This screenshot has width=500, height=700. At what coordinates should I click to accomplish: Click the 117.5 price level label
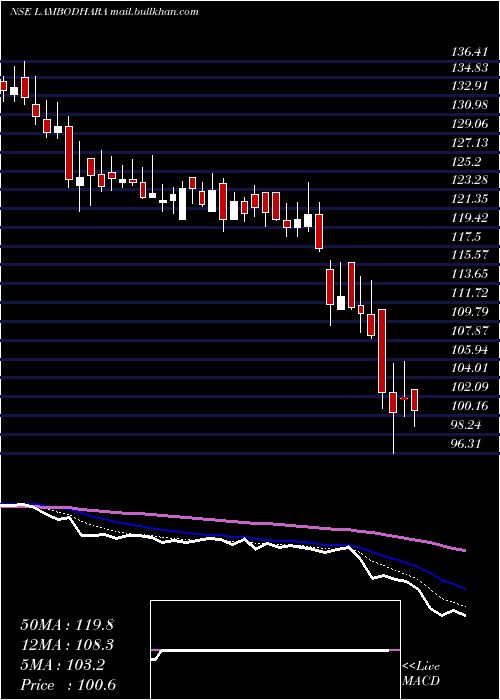coord(467,237)
